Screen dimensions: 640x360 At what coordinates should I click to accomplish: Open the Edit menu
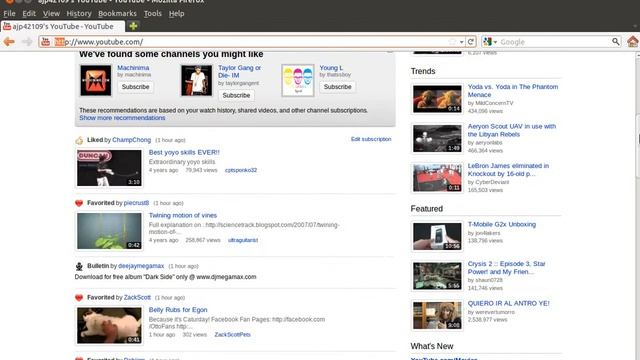29,13
